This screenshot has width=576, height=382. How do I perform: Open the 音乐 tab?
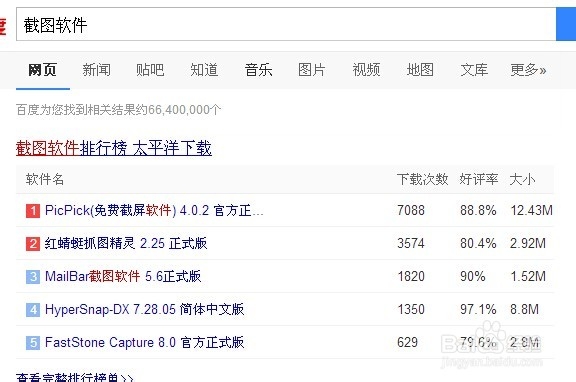coord(258,69)
